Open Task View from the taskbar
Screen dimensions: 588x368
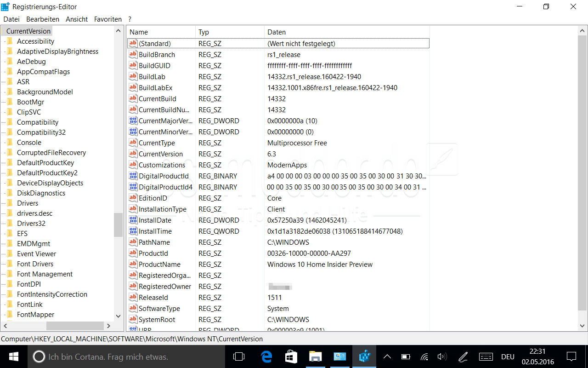click(x=239, y=356)
